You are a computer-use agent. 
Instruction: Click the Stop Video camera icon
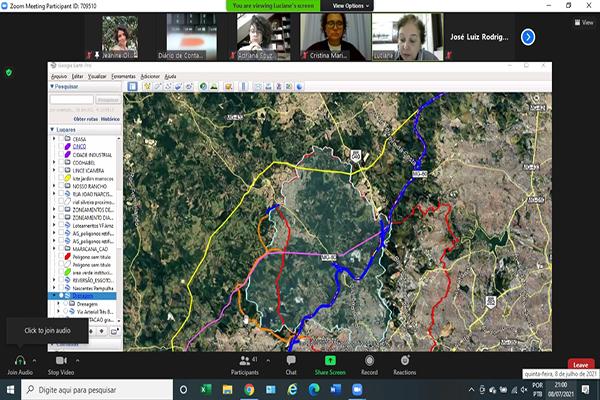coord(61,361)
